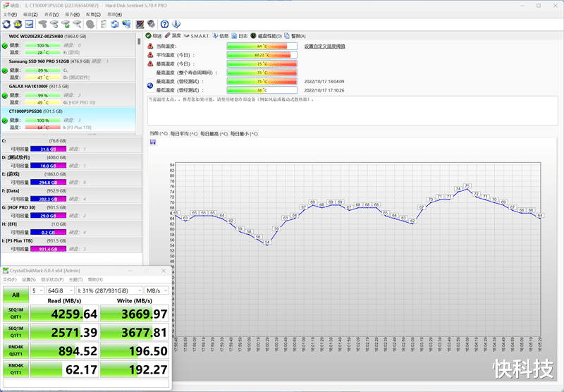The width and height of the screenshot is (564, 392).
Task: Open the 报告(R) menu in Hard Disk Sentinel
Action: [71, 14]
